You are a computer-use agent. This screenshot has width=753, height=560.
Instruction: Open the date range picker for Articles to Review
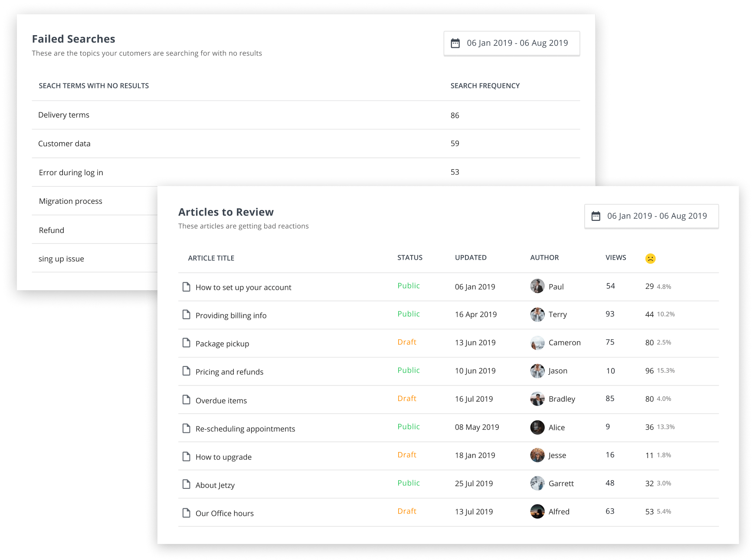(x=651, y=216)
